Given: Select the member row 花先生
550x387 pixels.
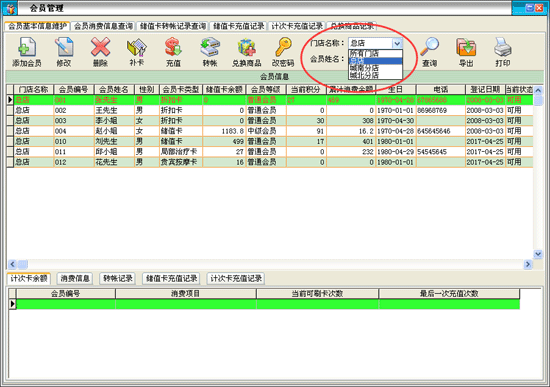Looking at the screenshot, I should 270,162.
